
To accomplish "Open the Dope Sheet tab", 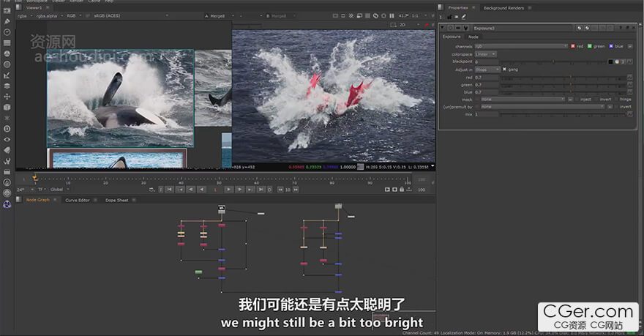I will pyautogui.click(x=116, y=200).
